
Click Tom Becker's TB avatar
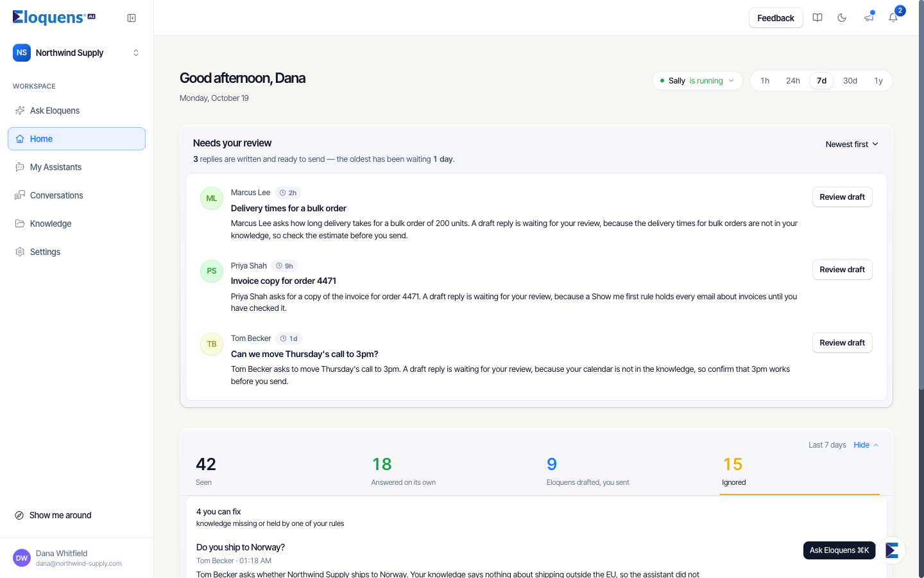(212, 344)
